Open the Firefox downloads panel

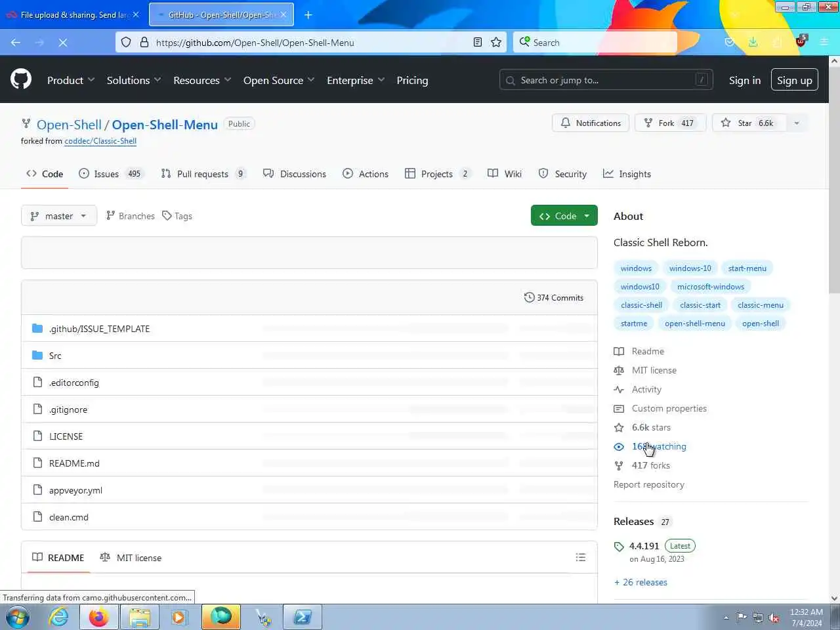point(753,42)
